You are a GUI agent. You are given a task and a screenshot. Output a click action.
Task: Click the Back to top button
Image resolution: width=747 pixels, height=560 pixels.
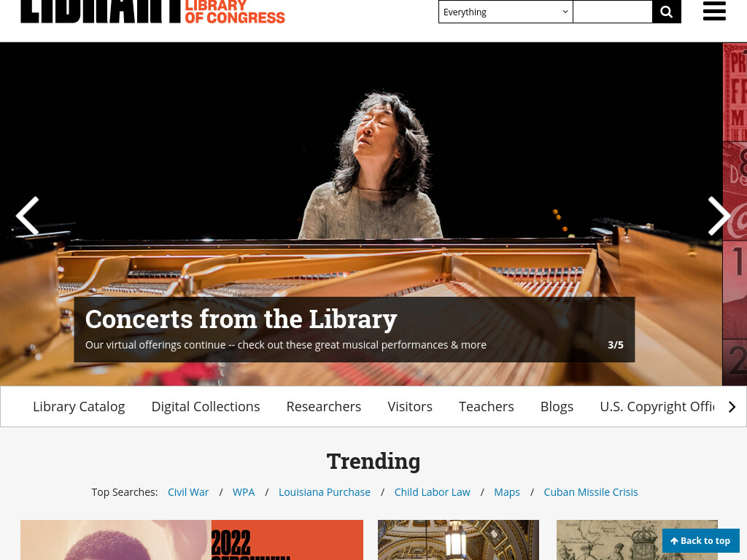[701, 540]
